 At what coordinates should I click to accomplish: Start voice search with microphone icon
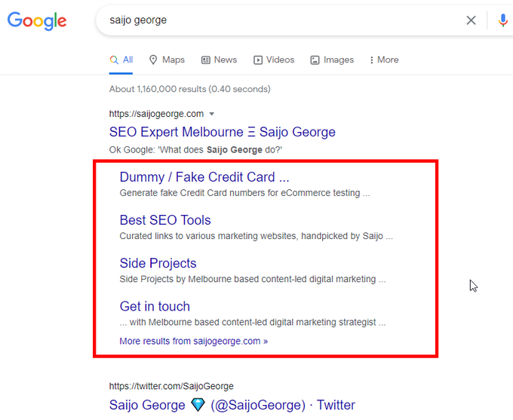point(503,20)
